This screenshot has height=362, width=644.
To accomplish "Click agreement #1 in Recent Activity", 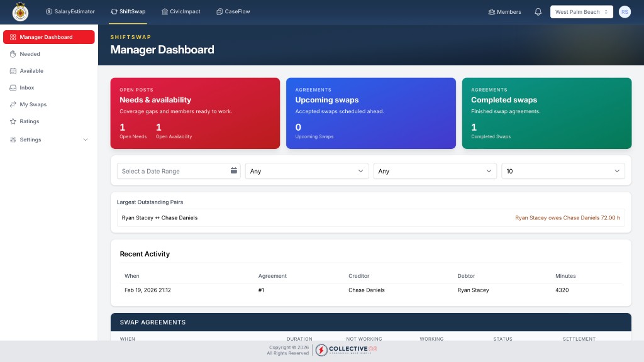I will pyautogui.click(x=261, y=290).
